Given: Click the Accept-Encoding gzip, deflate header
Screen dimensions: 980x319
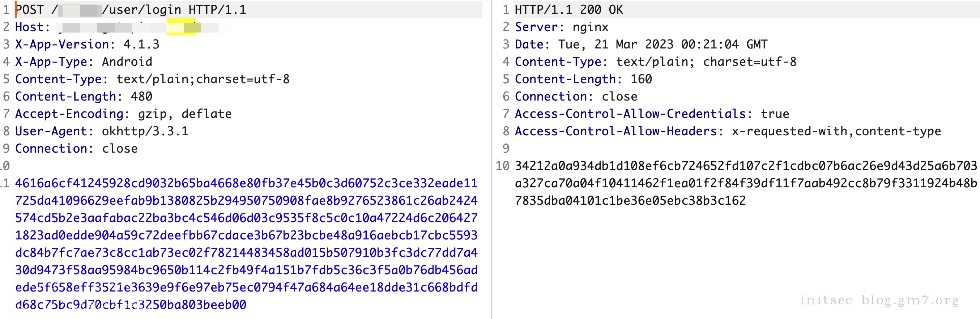Looking at the screenshot, I should [124, 114].
